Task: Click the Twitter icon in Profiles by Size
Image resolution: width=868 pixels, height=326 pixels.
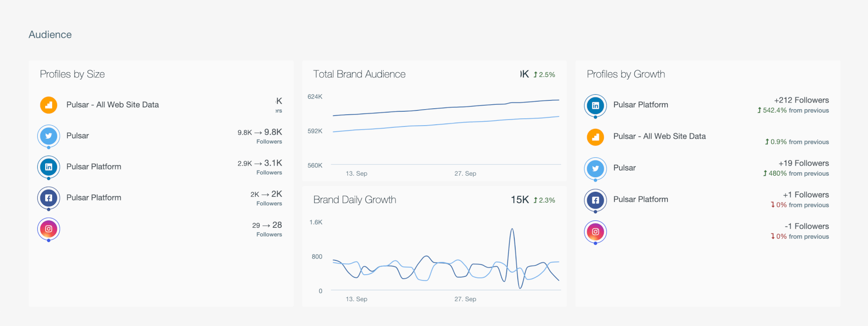Action: (x=49, y=136)
